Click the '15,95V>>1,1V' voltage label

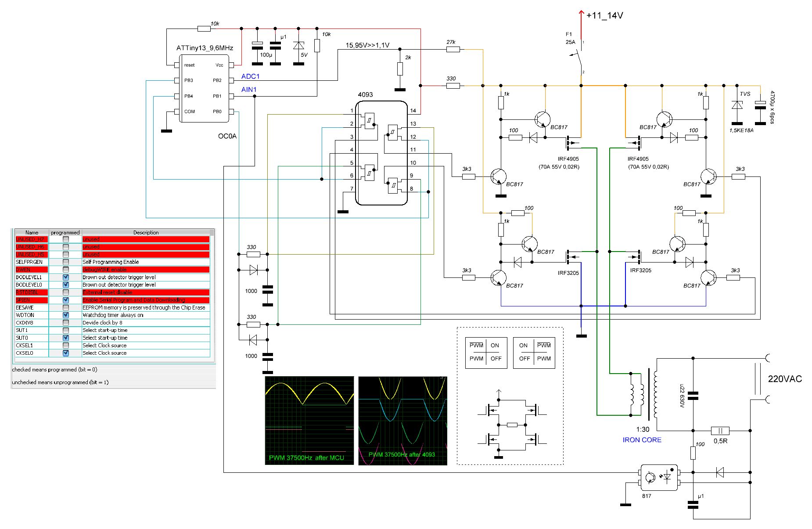pyautogui.click(x=367, y=45)
